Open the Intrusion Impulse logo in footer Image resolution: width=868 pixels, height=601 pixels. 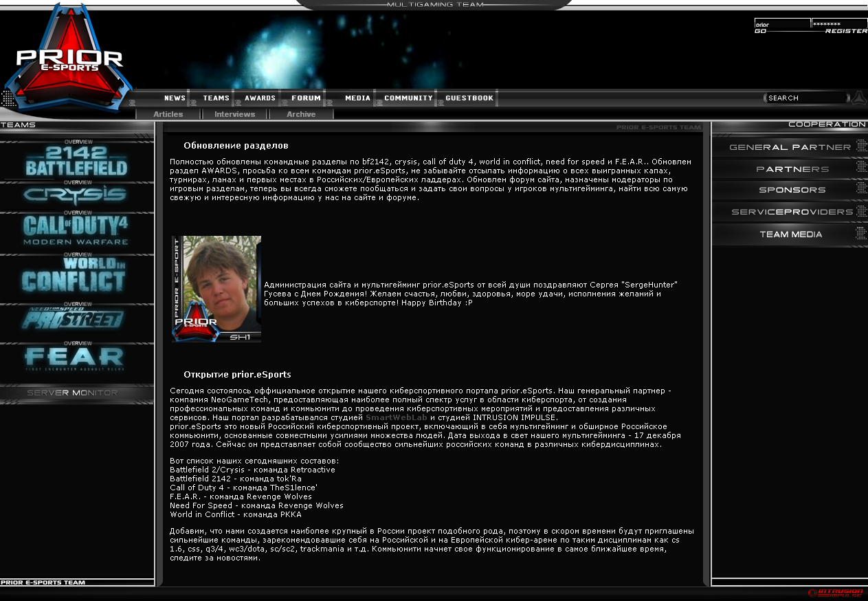(x=836, y=593)
